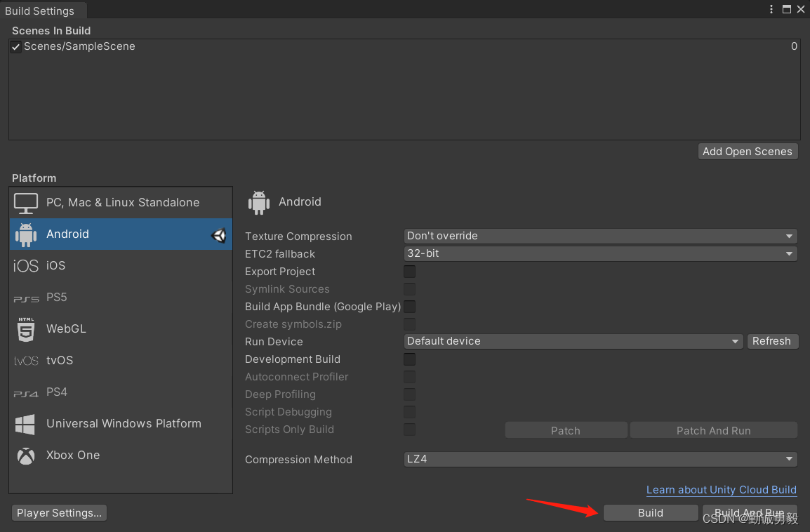Select PC, Mac & Linux Standalone platform

[121, 202]
